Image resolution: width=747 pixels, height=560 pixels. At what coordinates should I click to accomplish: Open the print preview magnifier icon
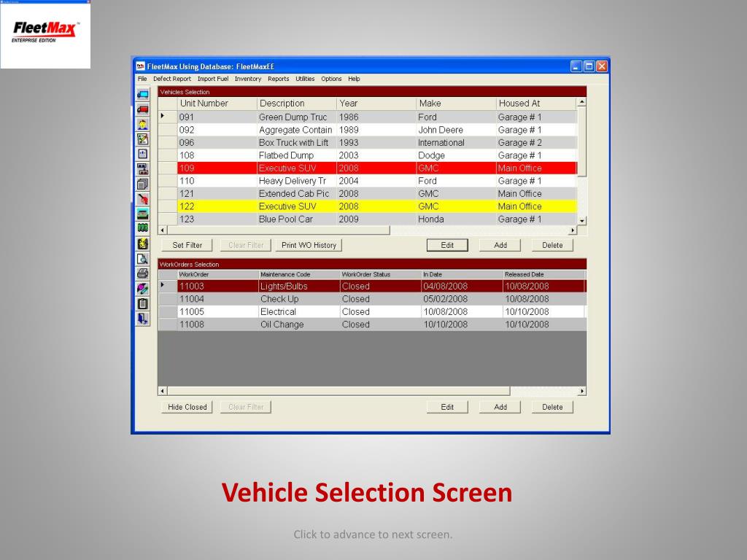pyautogui.click(x=142, y=259)
